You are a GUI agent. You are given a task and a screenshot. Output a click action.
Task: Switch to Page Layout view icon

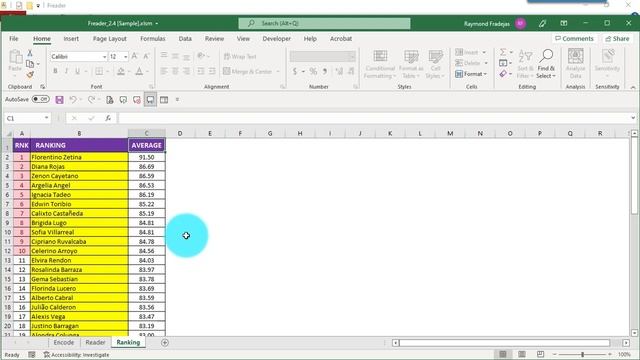522,354
